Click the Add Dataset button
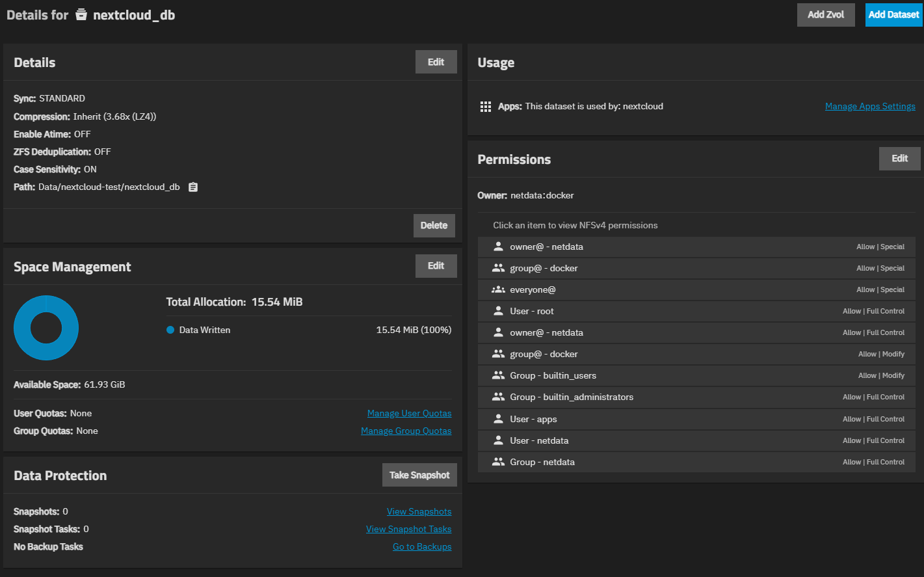 893,15
